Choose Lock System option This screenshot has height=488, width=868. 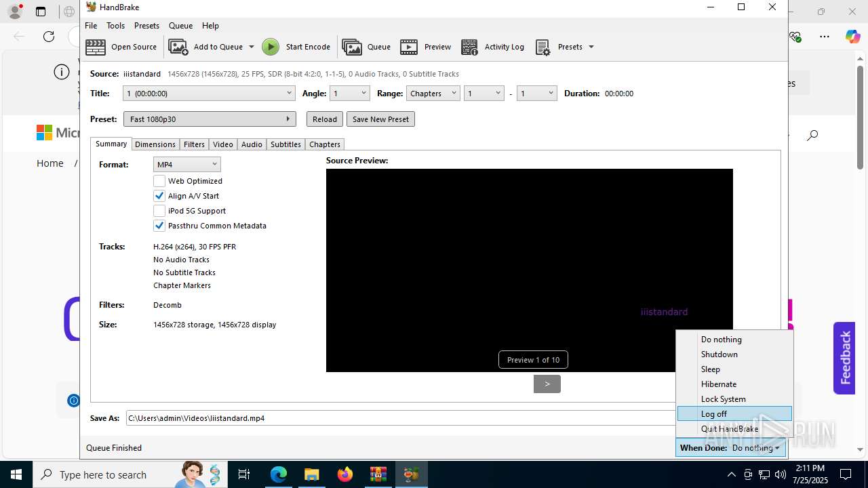(734, 399)
